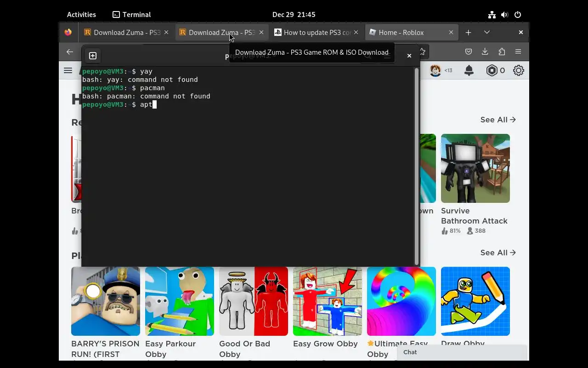Click upper See All link on Roblox
The height and width of the screenshot is (368, 588).
pos(498,120)
